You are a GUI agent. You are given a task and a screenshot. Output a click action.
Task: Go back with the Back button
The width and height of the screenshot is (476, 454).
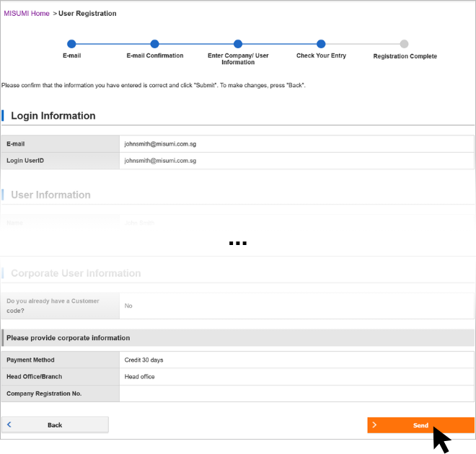tap(55, 424)
